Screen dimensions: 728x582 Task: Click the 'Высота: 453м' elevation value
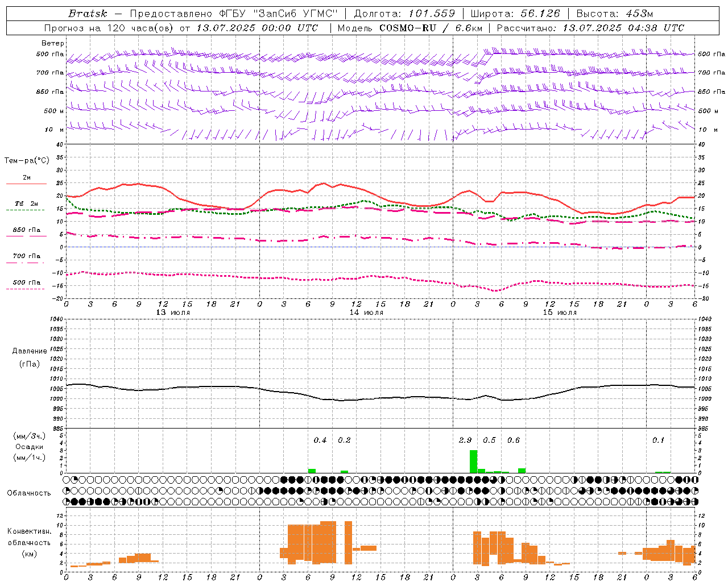coord(615,14)
